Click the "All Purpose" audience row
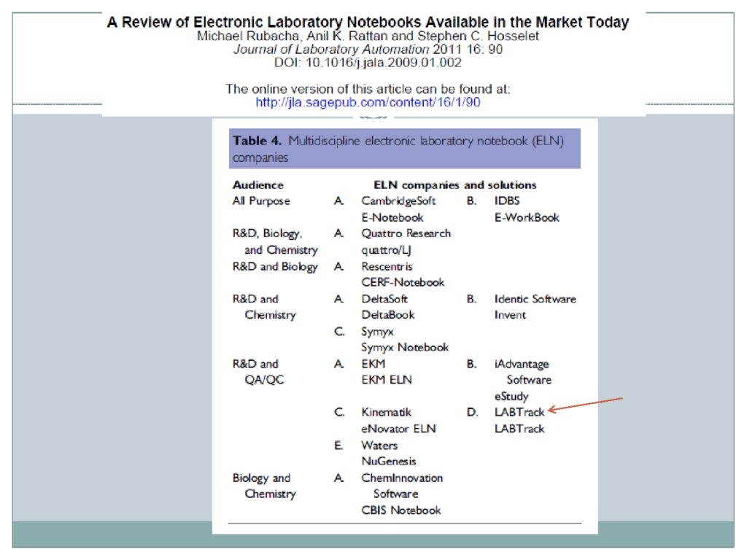 pos(261,201)
